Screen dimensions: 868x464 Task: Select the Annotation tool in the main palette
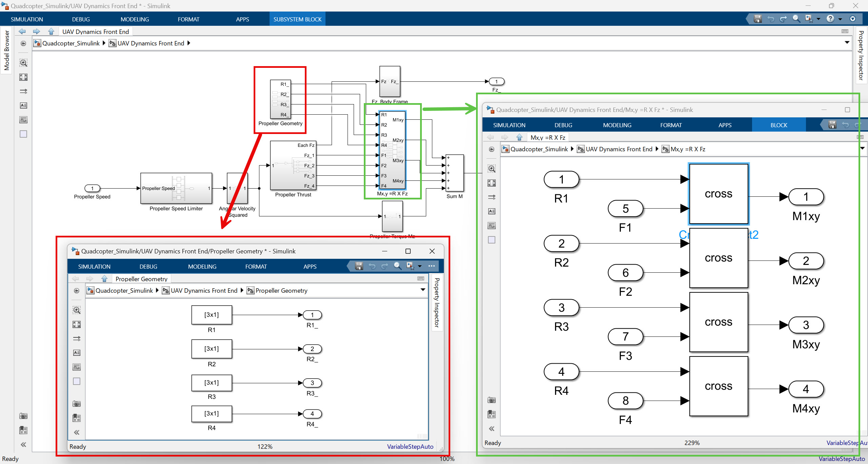click(x=23, y=105)
